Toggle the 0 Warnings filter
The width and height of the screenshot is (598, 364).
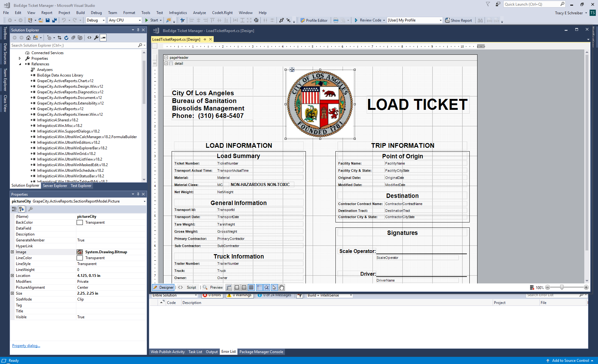240,295
